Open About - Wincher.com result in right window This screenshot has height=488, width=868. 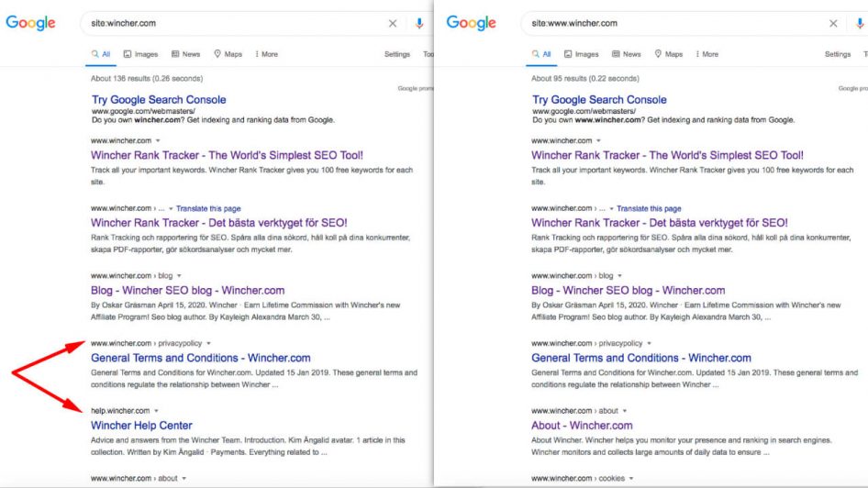[582, 426]
